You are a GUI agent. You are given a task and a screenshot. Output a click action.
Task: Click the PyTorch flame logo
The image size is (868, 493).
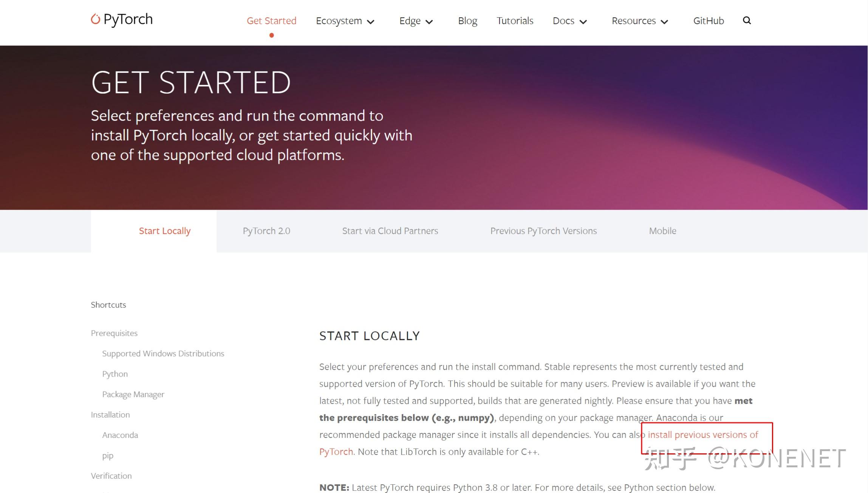tap(96, 19)
